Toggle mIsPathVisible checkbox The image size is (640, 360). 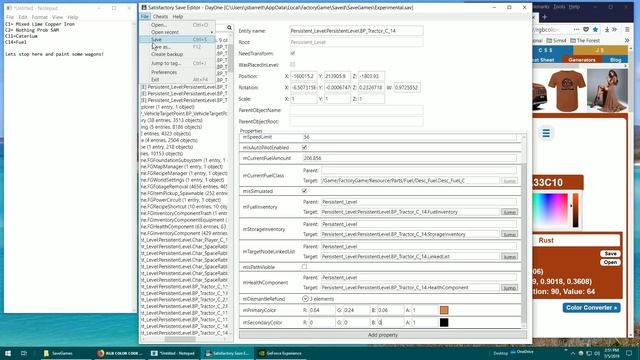coord(304,267)
